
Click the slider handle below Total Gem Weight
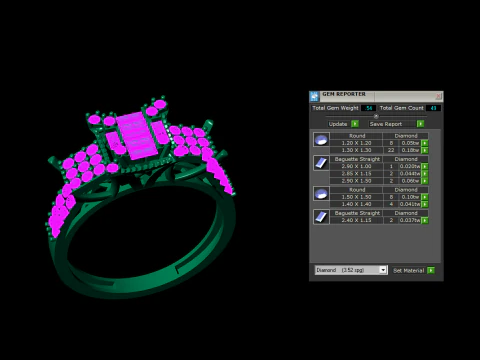click(x=376, y=116)
